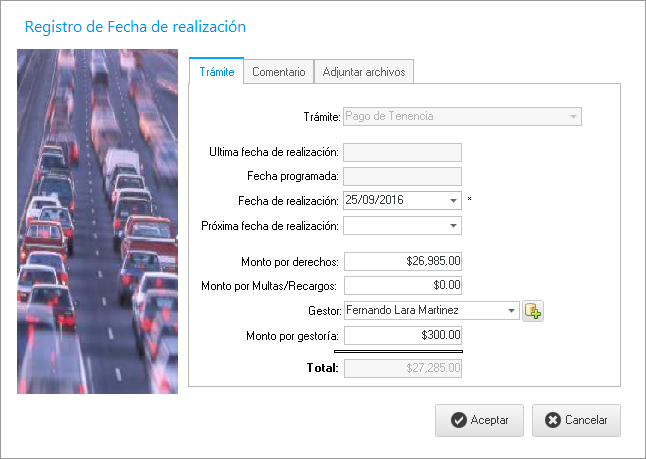Click the highway traffic image
646x459 pixels.
(98, 222)
